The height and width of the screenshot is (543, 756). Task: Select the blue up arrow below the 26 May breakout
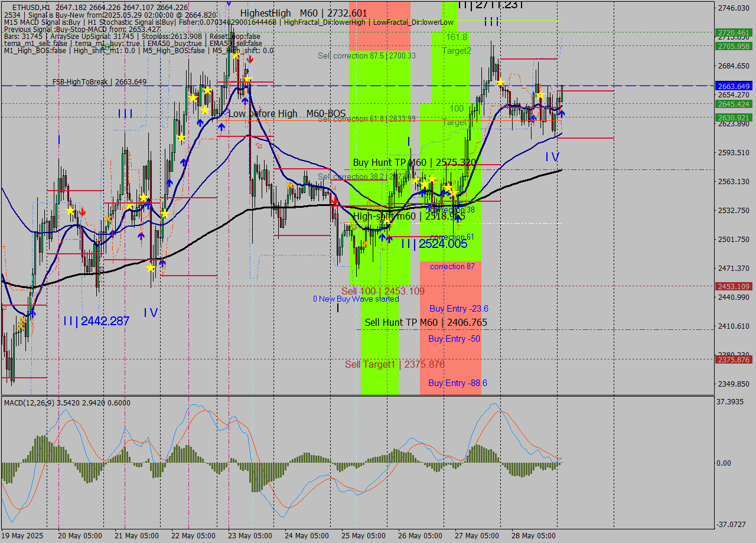[x=422, y=193]
